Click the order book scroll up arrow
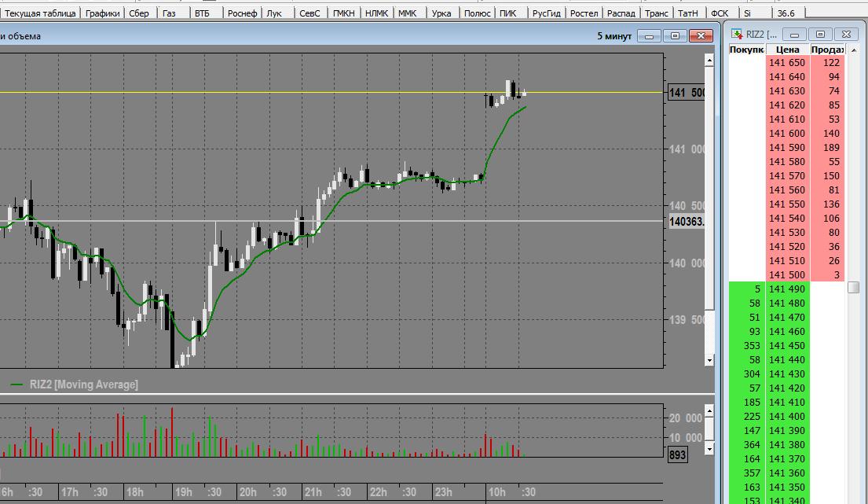Image resolution: width=868 pixels, height=504 pixels. 853,50
